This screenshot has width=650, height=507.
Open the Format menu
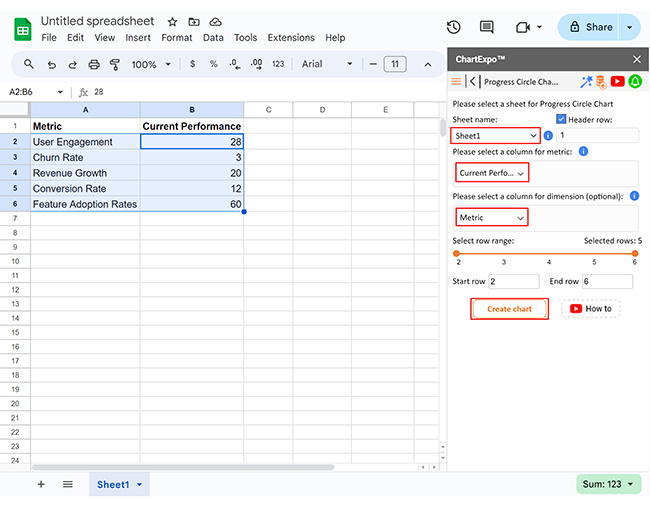tap(177, 38)
